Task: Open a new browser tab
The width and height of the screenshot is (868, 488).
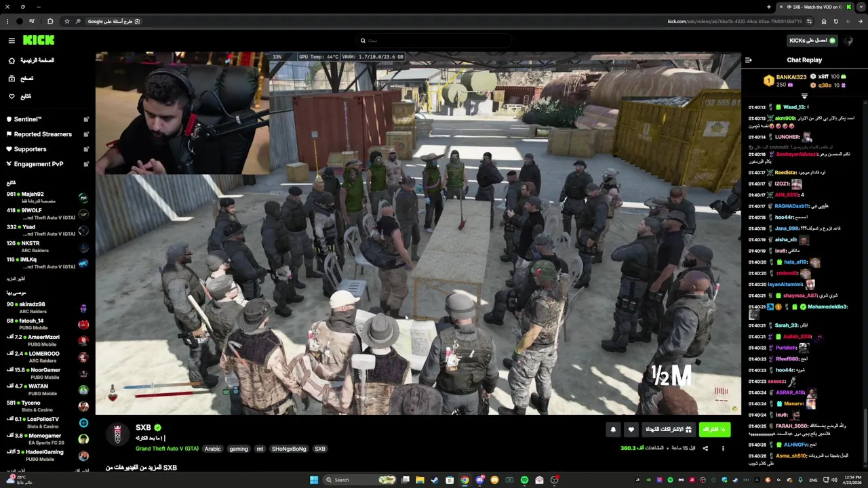Action: point(769,7)
